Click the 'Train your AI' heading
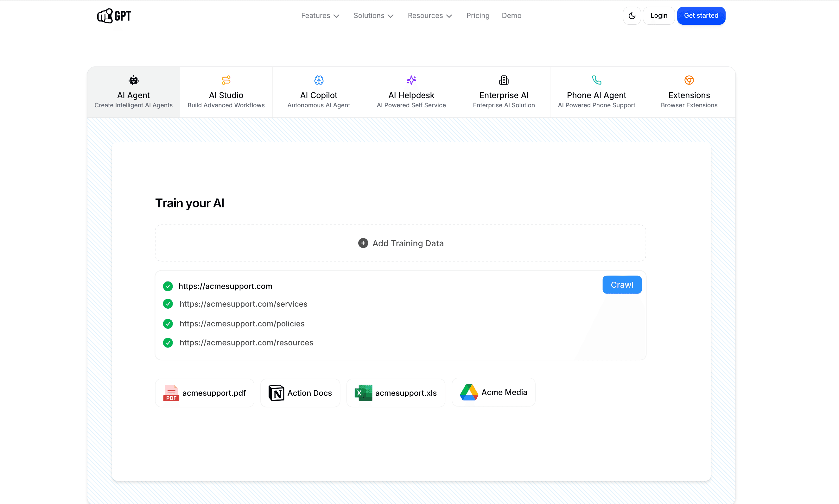The width and height of the screenshot is (839, 504). coord(189,203)
